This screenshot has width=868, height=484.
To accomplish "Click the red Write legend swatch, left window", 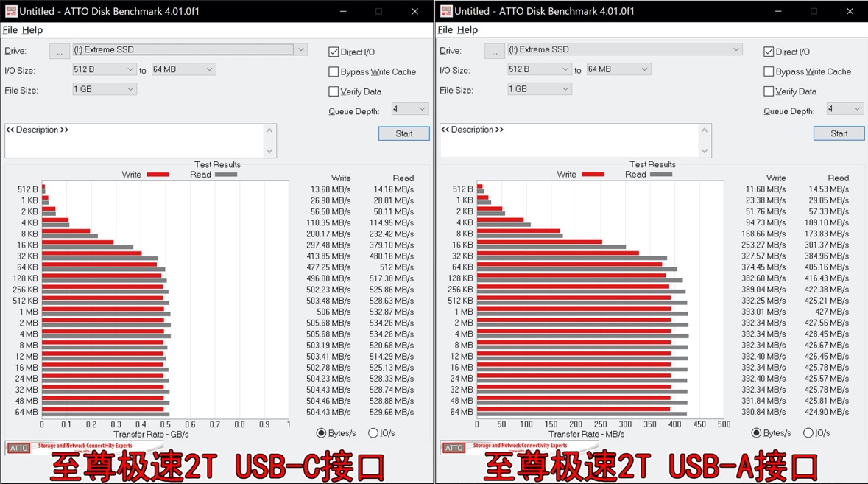I will 158,175.
